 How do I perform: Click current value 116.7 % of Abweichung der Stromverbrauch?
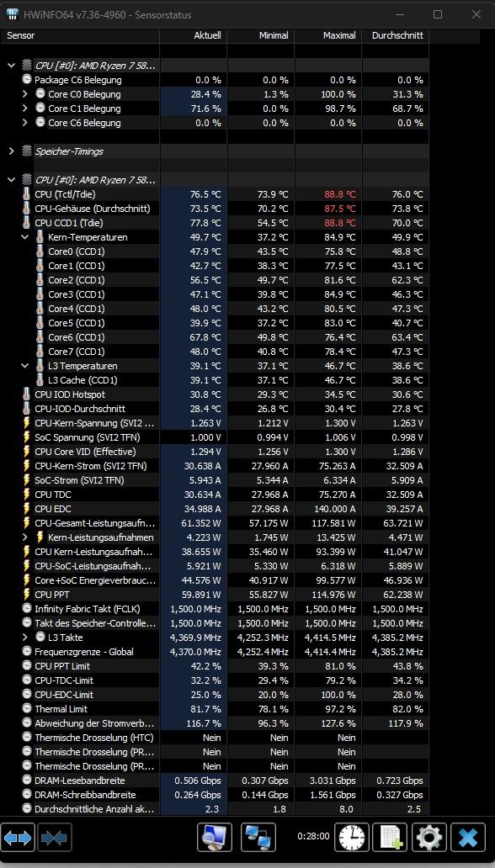click(x=205, y=723)
